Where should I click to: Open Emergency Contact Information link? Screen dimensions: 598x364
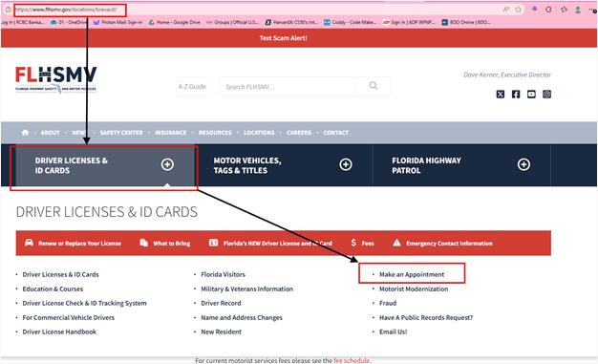click(x=449, y=243)
